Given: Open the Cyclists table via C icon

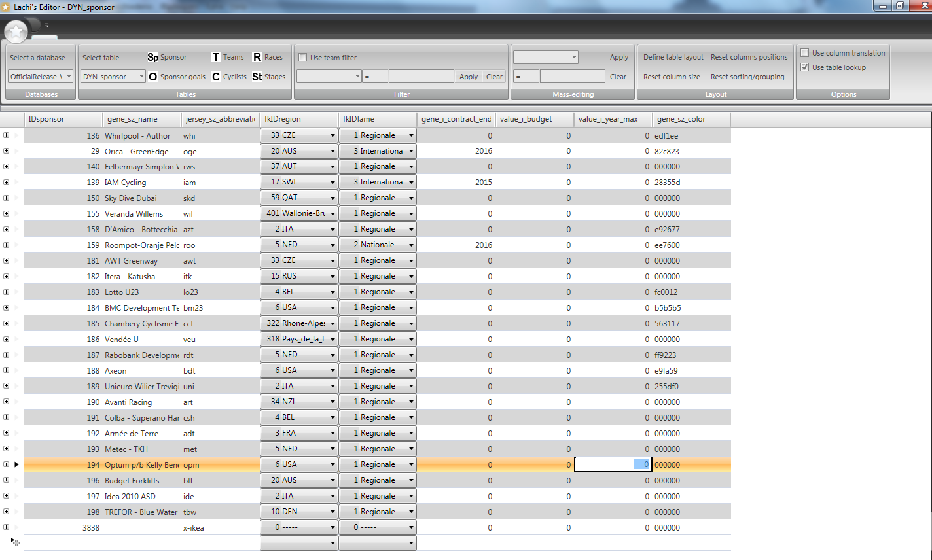Looking at the screenshot, I should coord(215,77).
